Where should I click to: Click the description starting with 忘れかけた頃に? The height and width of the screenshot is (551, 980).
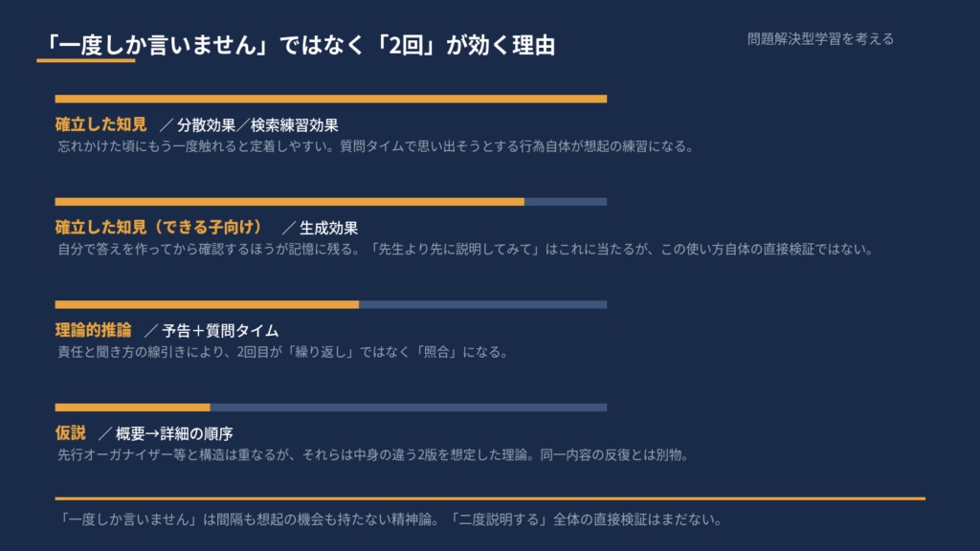pyautogui.click(x=375, y=146)
